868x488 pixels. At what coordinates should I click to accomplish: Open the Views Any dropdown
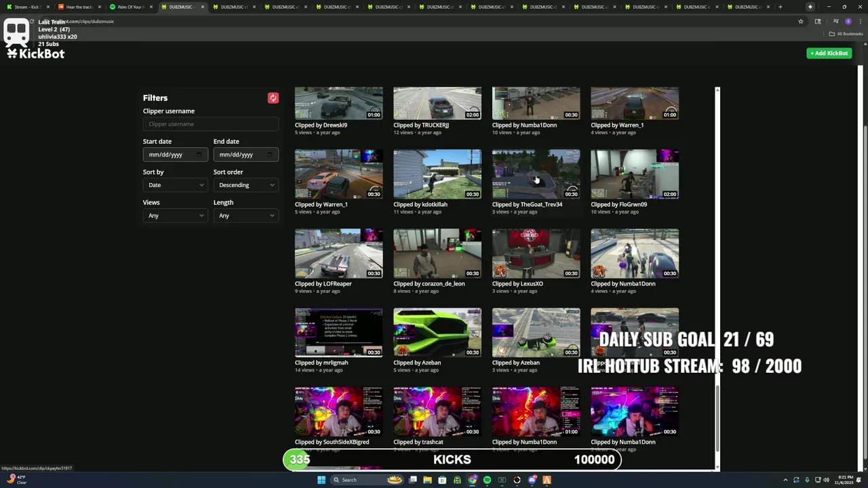175,216
